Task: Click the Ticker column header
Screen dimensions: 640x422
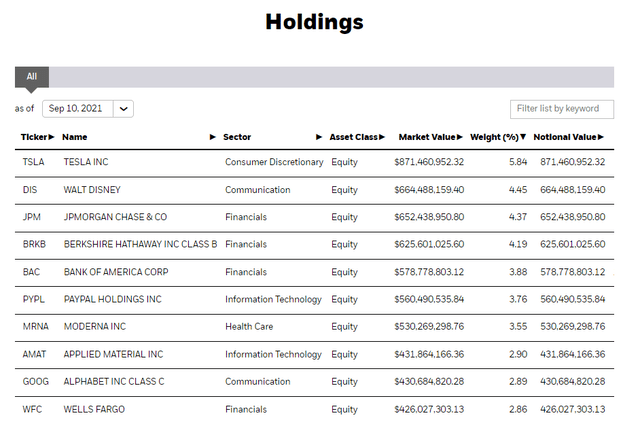Action: [x=34, y=137]
